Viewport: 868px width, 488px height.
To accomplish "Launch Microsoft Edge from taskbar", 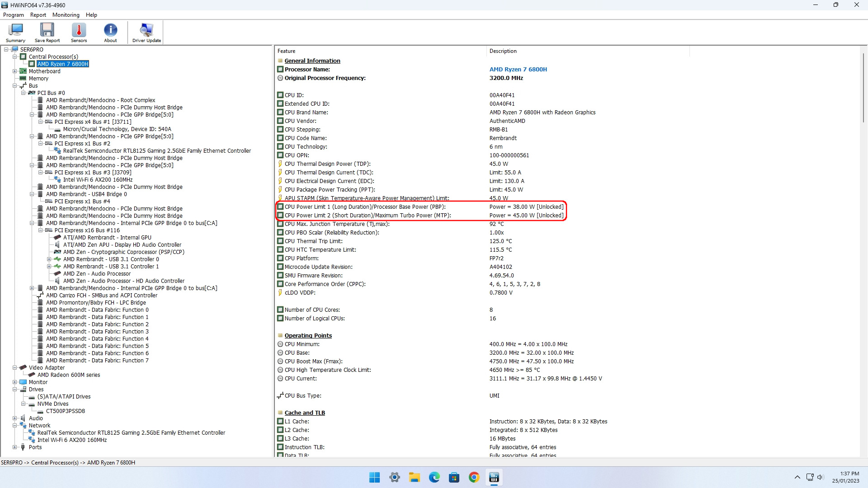I will (x=434, y=478).
